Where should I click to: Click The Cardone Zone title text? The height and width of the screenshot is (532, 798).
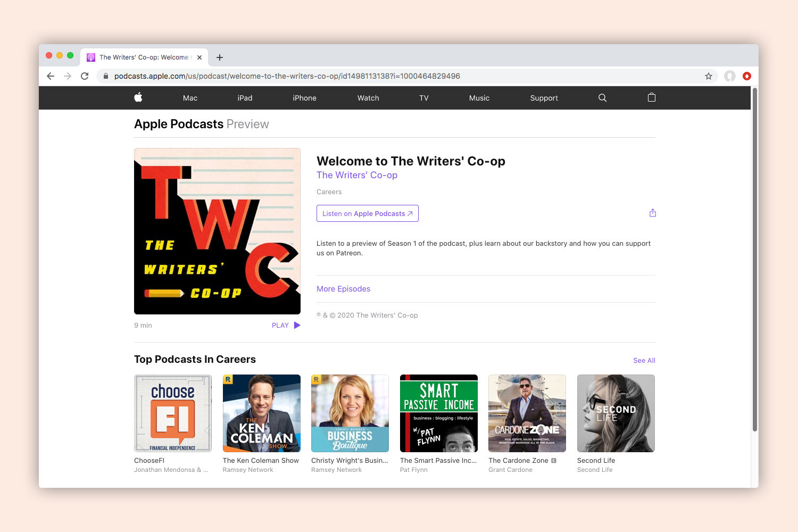[x=518, y=461]
